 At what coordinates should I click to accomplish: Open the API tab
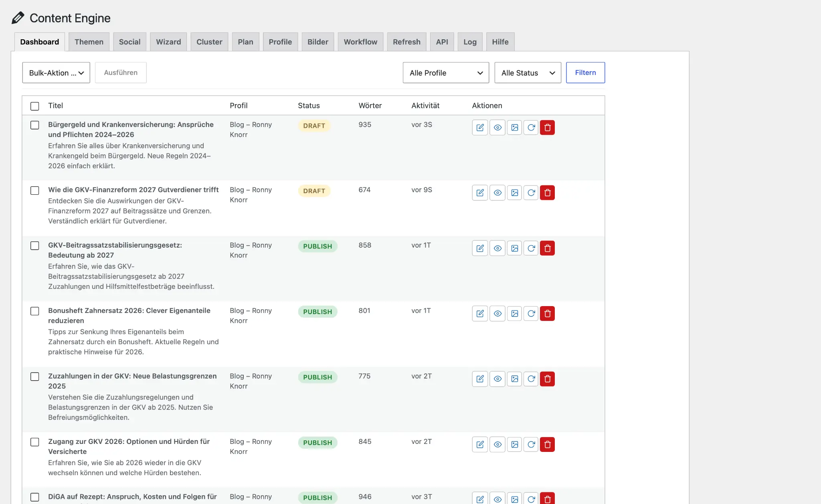coord(442,42)
